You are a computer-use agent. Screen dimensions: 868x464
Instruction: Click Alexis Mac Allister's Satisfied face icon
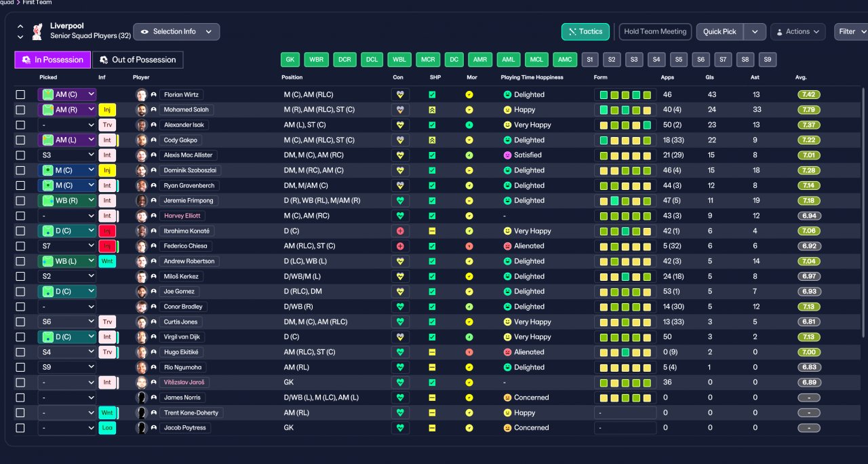(507, 155)
